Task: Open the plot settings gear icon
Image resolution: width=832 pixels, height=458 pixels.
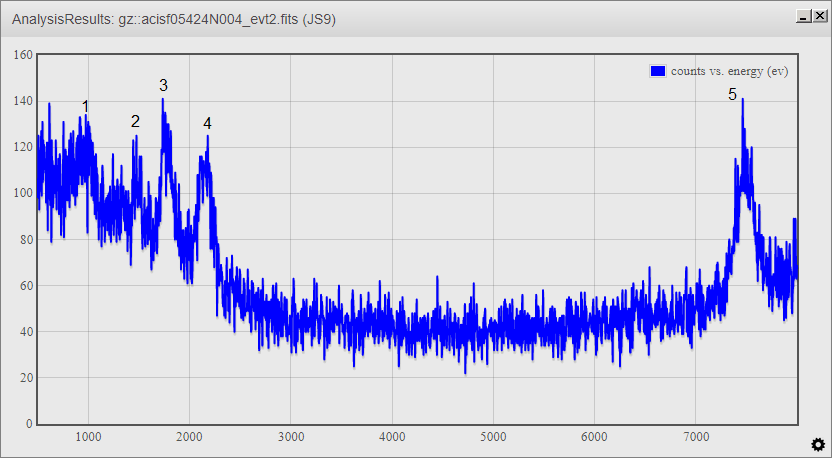Action: (x=817, y=444)
